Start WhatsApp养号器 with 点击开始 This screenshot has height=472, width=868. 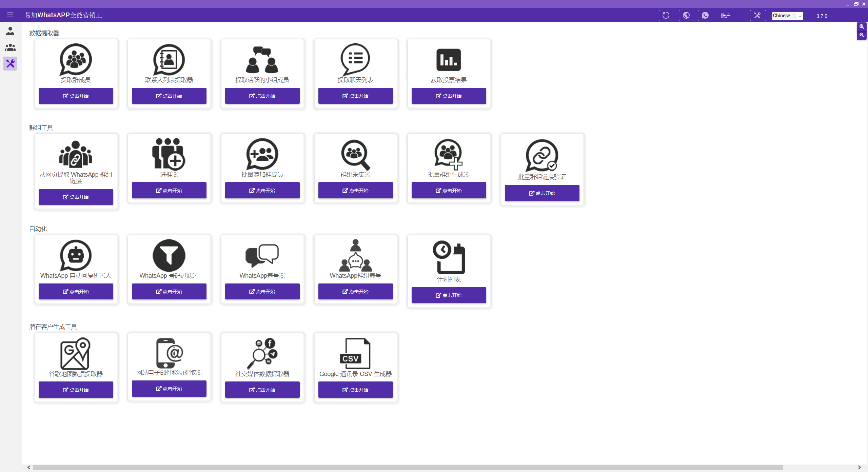(x=262, y=292)
